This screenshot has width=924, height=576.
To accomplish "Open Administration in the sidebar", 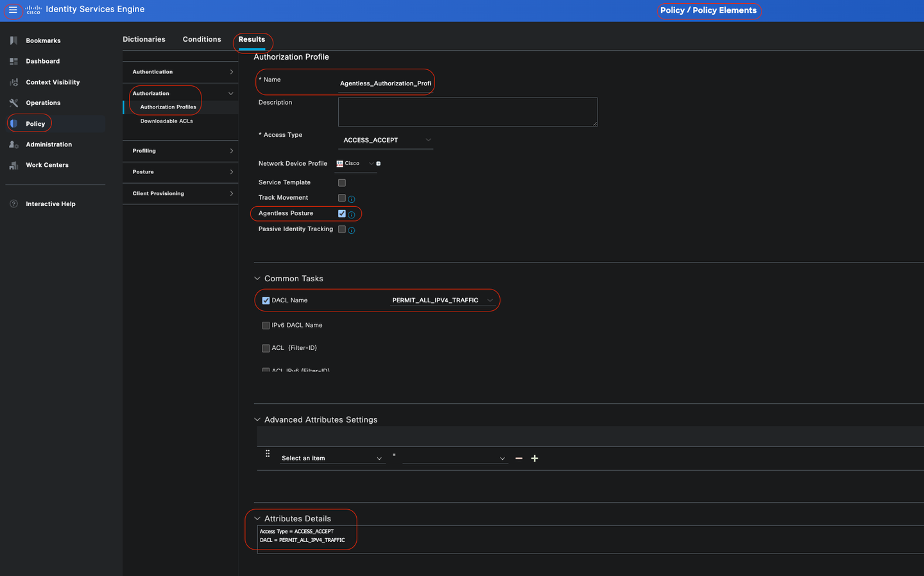I will pos(49,144).
